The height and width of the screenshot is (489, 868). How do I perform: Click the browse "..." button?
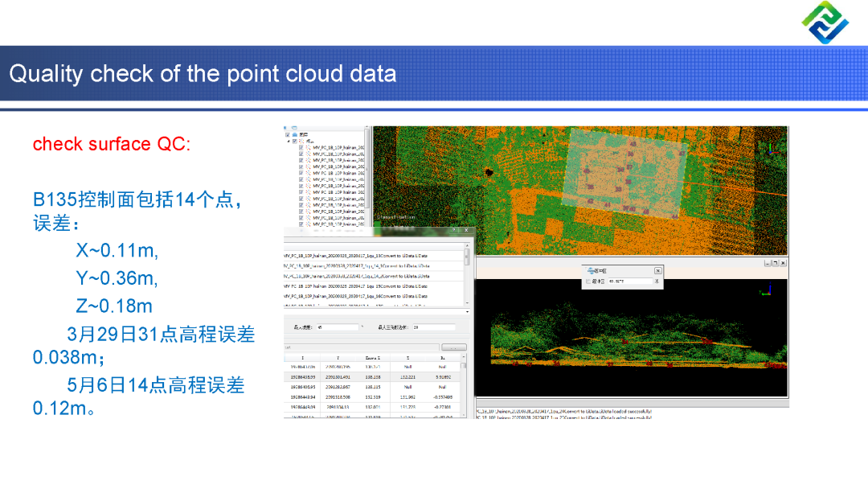[x=454, y=347]
